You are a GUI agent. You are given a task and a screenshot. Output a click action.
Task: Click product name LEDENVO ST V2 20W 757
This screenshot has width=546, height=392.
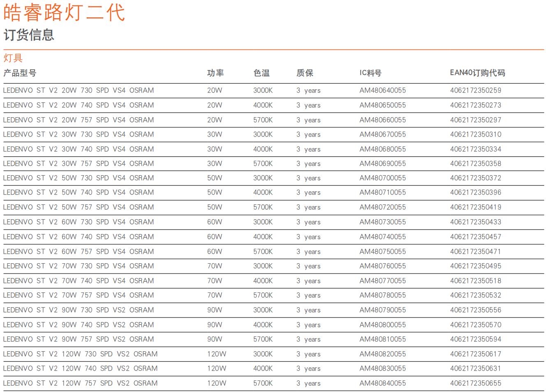[x=79, y=120]
